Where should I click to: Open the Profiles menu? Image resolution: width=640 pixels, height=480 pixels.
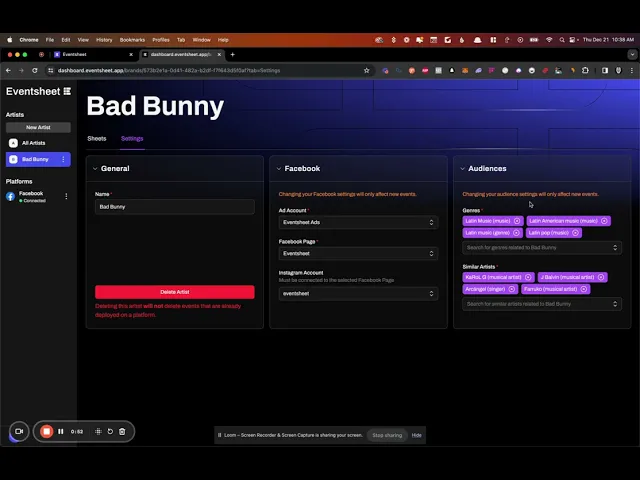(161, 40)
